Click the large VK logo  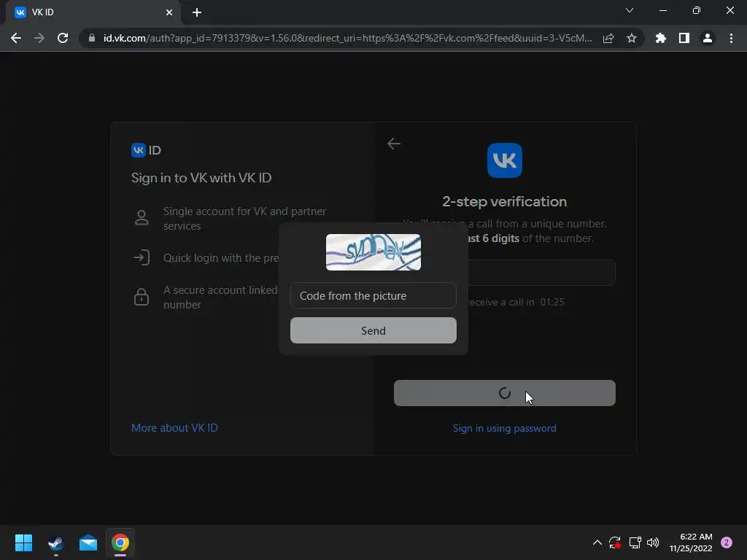pos(505,160)
